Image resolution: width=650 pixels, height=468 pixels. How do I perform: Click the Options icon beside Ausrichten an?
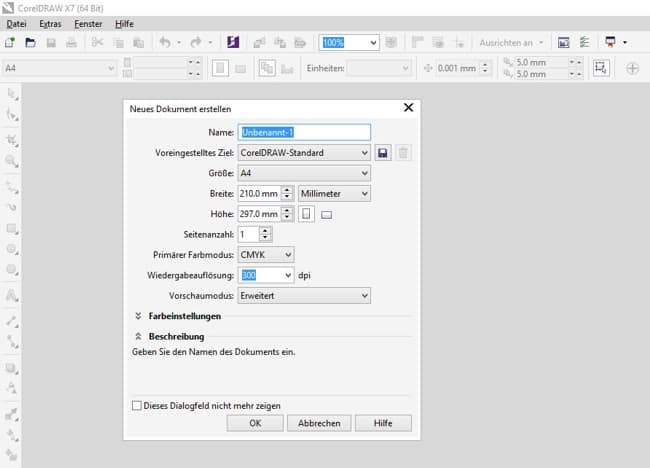[585, 42]
